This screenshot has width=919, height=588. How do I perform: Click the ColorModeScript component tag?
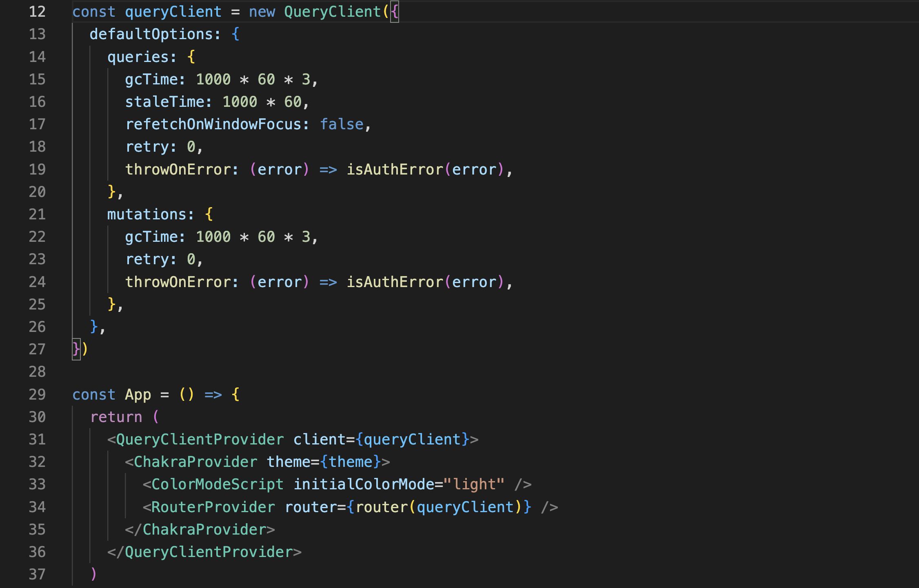217,484
